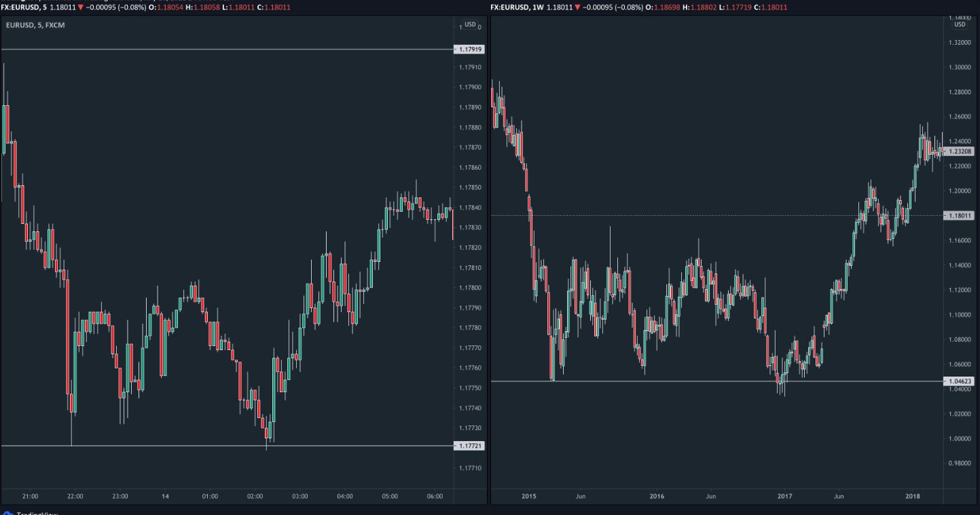Click the 1.12000 level on right price scale
Screen dimensions: 980x515
[960, 290]
